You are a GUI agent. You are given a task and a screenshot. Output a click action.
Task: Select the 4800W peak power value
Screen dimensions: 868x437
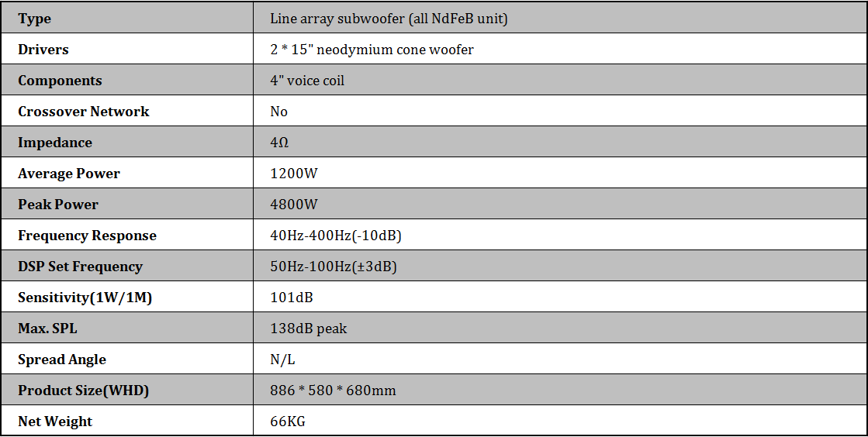point(294,205)
